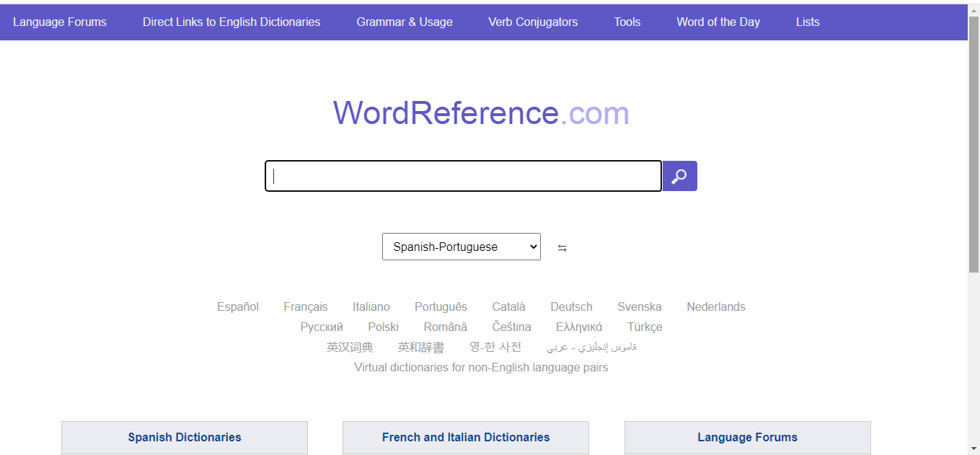Open the Tools menu
Viewport: 980px width, 455px height.
click(627, 22)
